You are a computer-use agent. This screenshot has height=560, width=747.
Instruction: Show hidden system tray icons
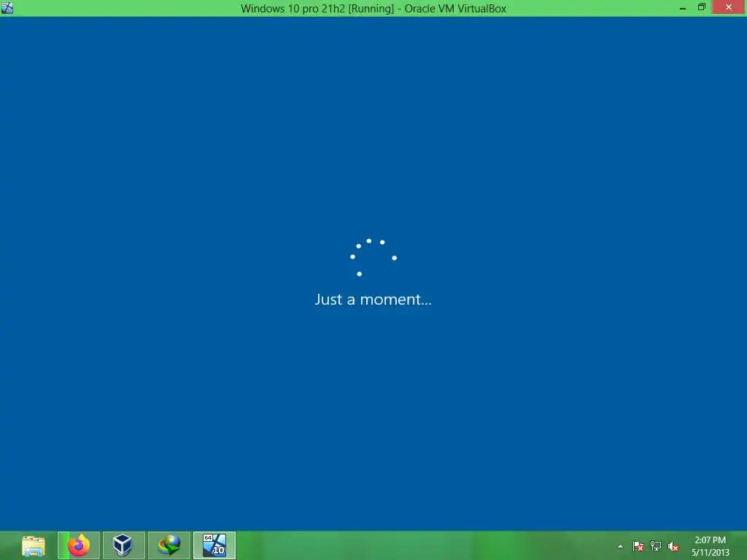click(x=620, y=546)
